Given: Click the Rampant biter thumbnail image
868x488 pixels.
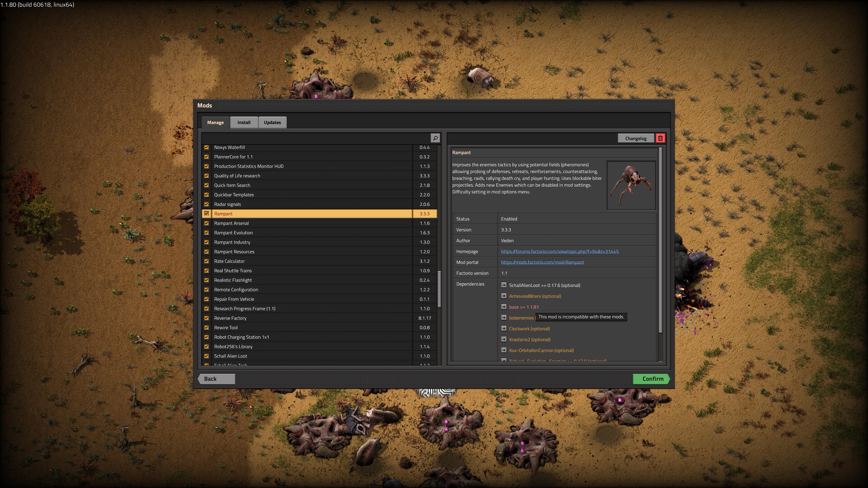Looking at the screenshot, I should tap(631, 185).
